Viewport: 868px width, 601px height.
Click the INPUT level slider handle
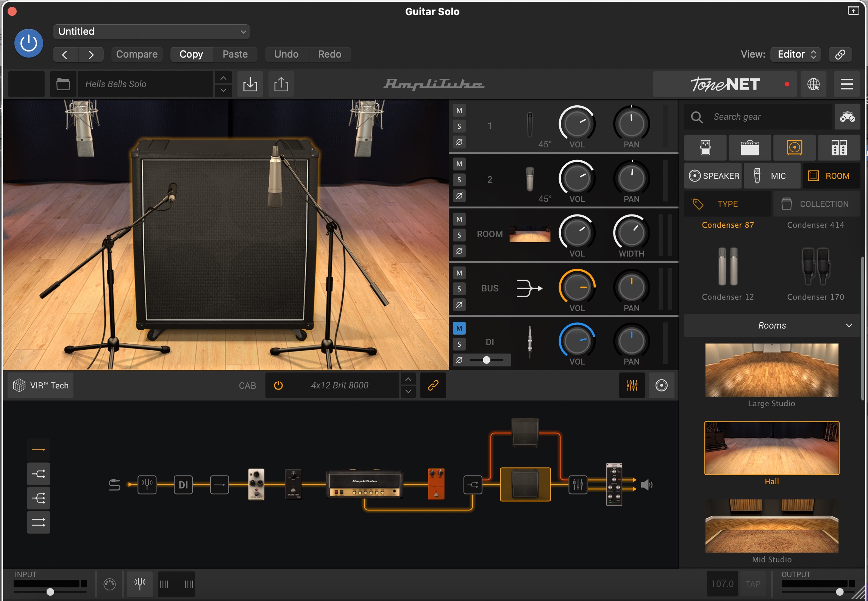(50, 592)
